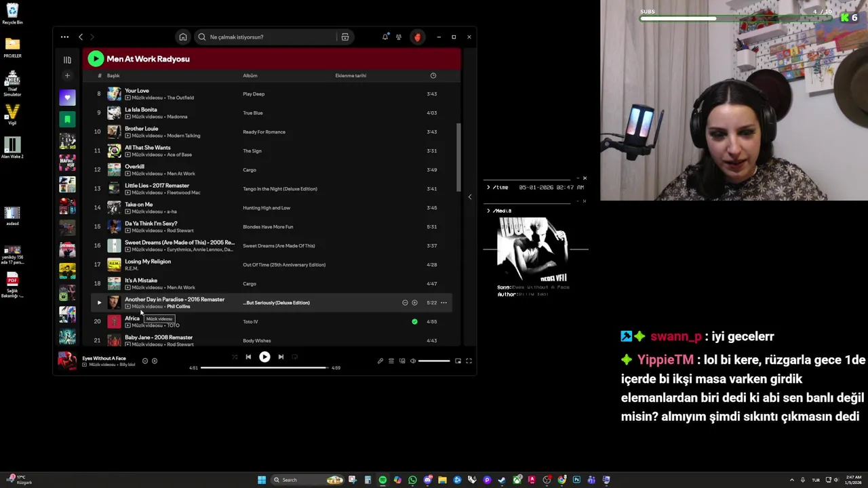Seek on the song progress bar
The image size is (868, 488).
point(264,367)
